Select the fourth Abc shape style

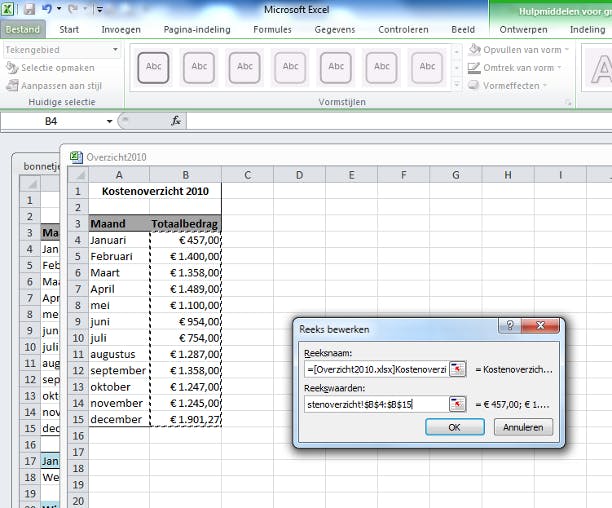pyautogui.click(x=290, y=68)
